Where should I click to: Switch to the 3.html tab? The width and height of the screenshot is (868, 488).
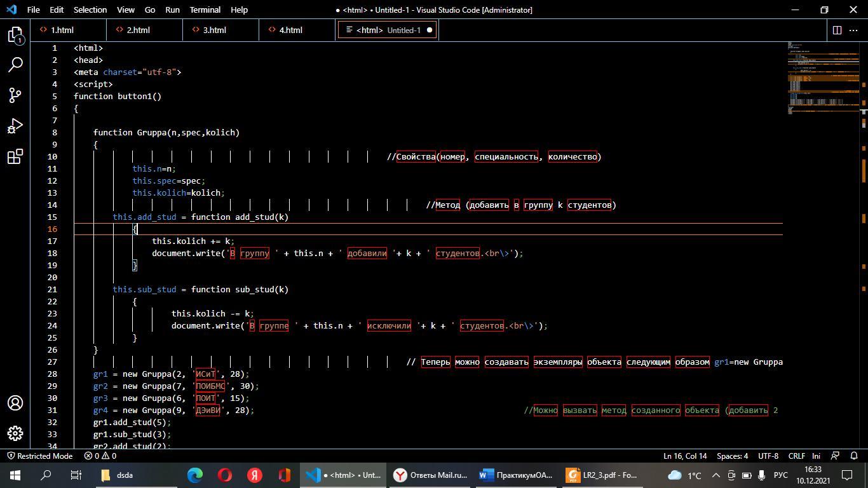pos(220,30)
